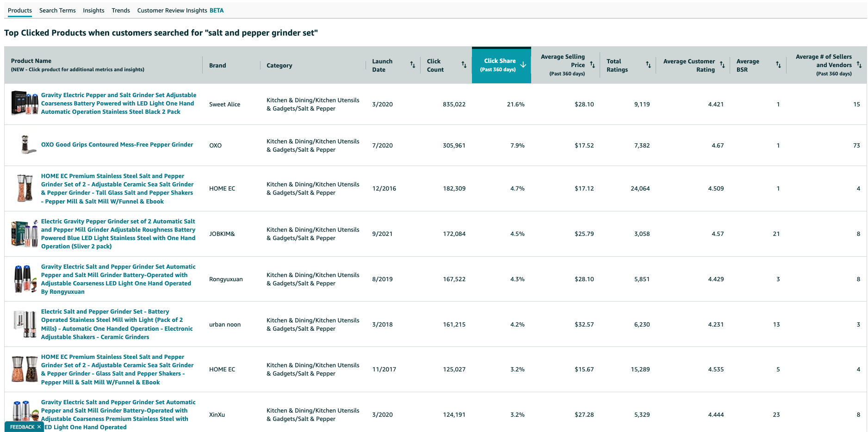The image size is (868, 432).
Task: Click urban noon grinder thumbnail
Action: pyautogui.click(x=25, y=324)
